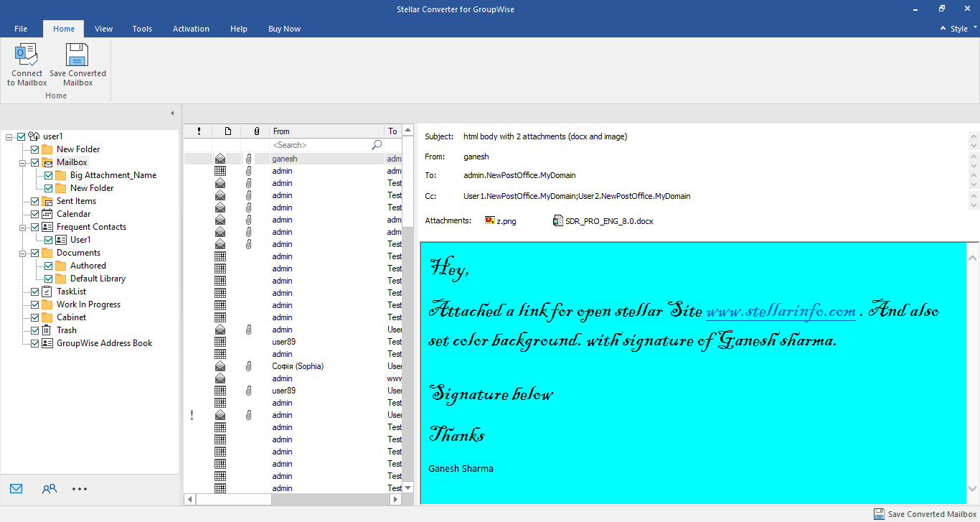Sort by item type document column header

coord(227,131)
